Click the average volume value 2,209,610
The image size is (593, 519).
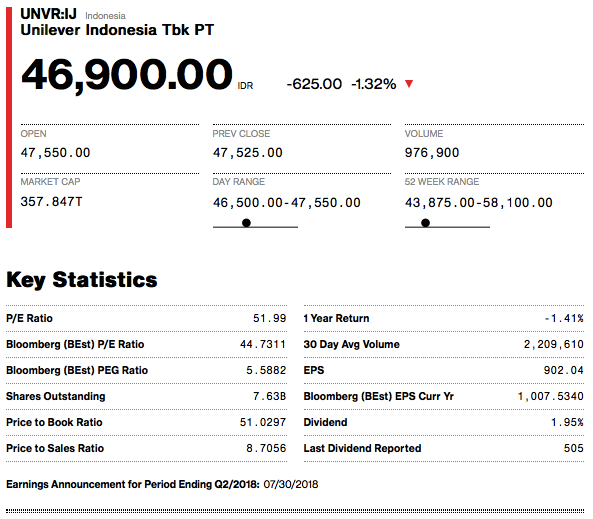pyautogui.click(x=554, y=345)
